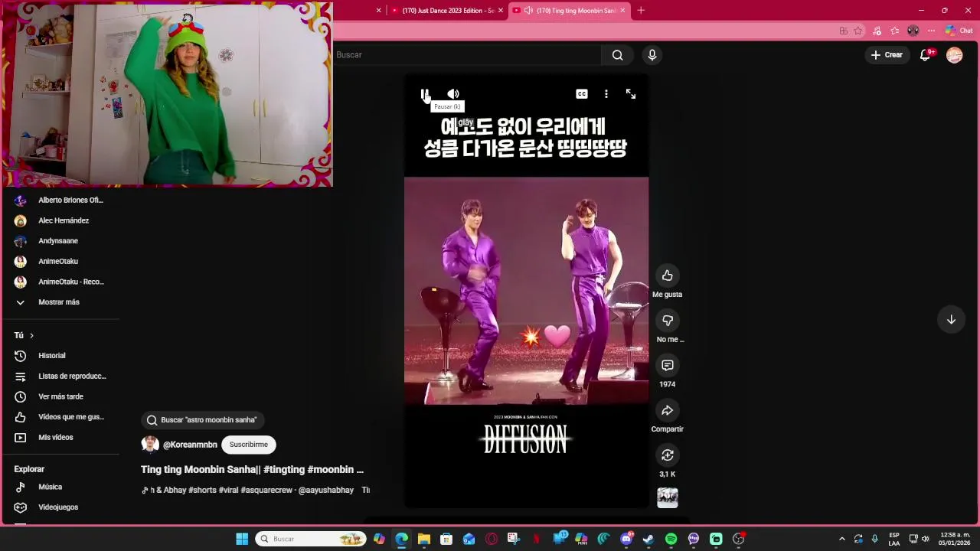Open Andynsaane subscription channel
Screen dimensions: 980x551
[x=61, y=241]
